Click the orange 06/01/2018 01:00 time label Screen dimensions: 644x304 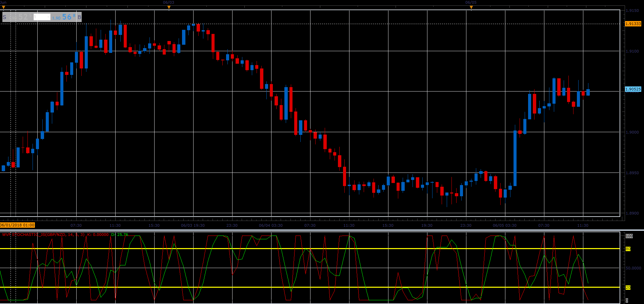pyautogui.click(x=17, y=225)
